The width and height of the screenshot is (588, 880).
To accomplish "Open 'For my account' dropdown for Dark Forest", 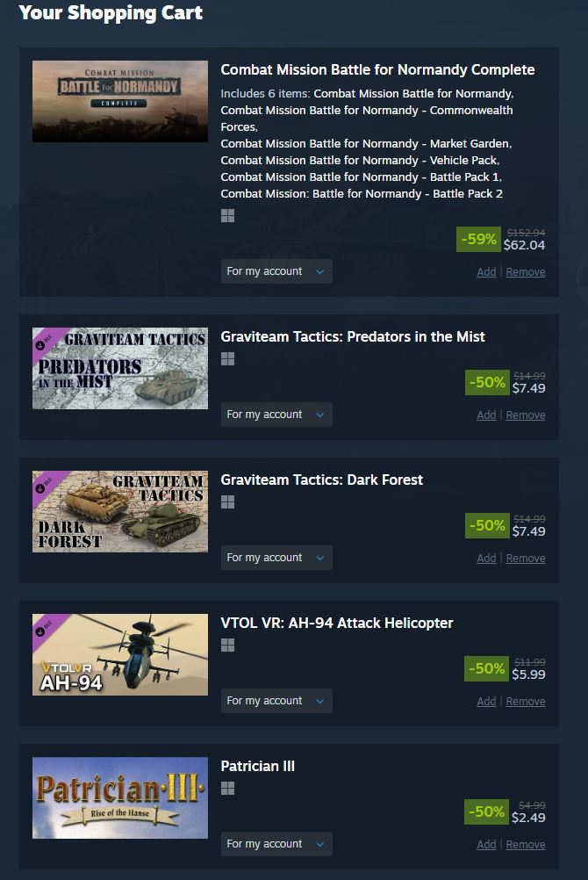I will (276, 558).
